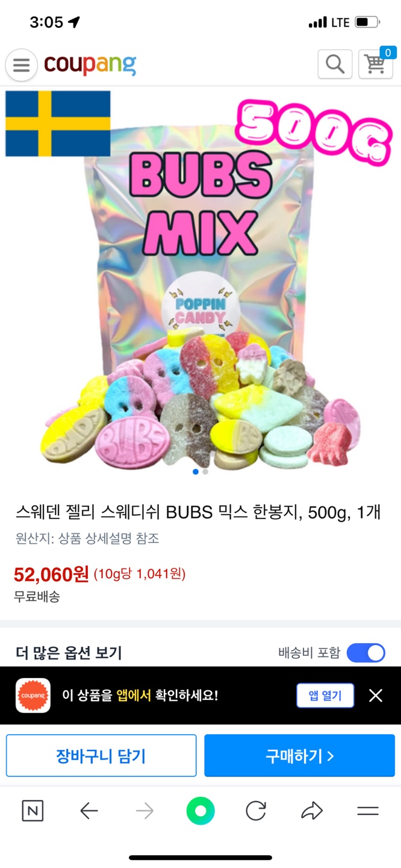Dismiss the app banner with X

click(x=376, y=696)
